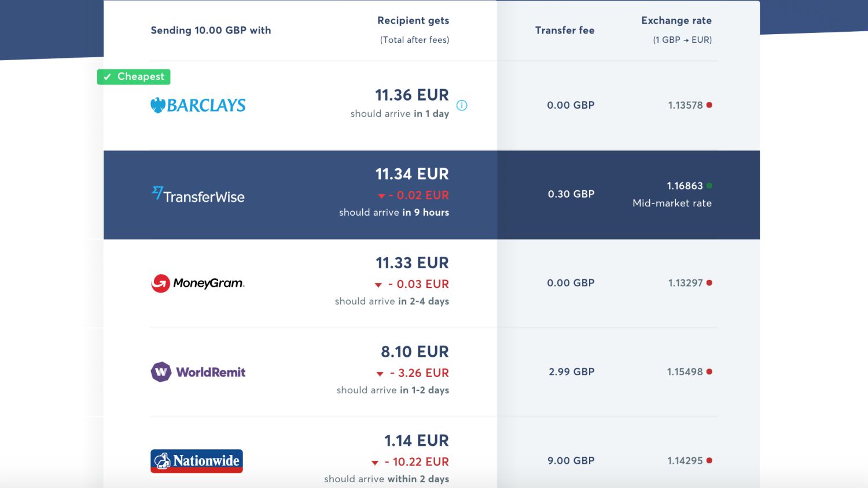This screenshot has width=868, height=488.
Task: Click the Sending 10.00 GBP with heading
Action: click(x=211, y=30)
